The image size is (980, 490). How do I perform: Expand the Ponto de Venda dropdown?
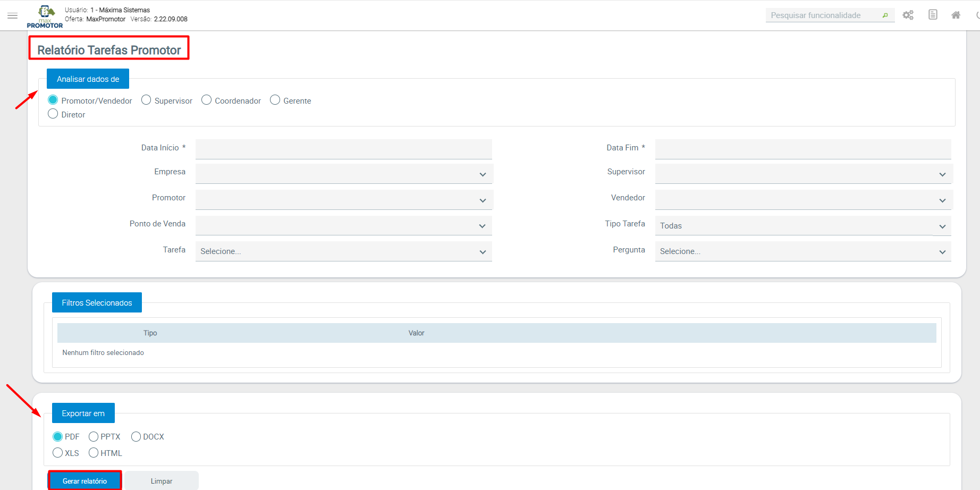pos(344,225)
